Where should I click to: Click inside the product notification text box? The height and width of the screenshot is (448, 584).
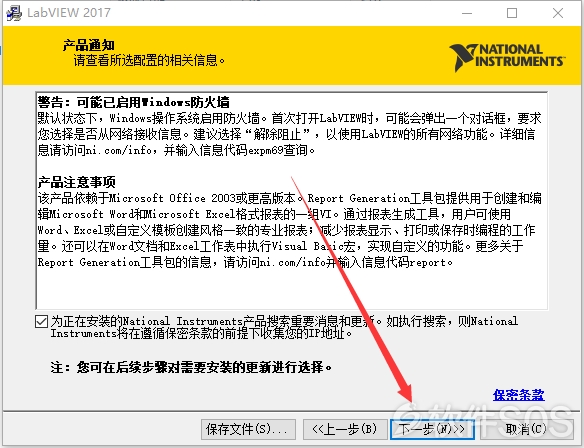pyautogui.click(x=292, y=200)
